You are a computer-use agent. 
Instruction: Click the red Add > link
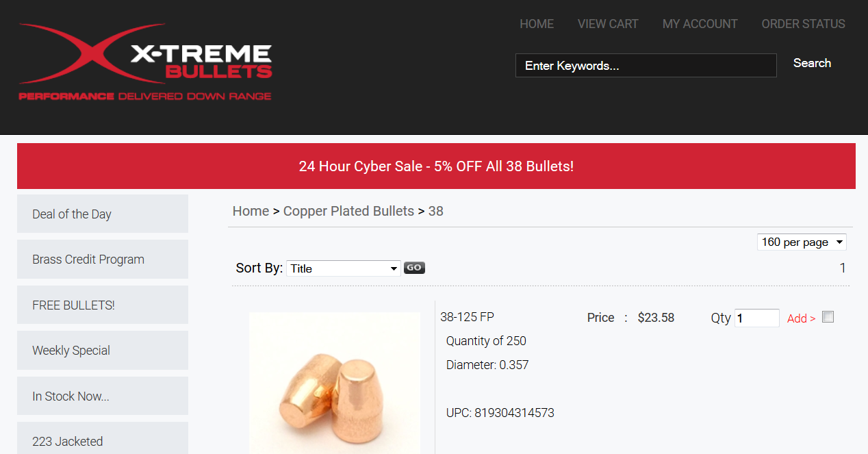[801, 318]
